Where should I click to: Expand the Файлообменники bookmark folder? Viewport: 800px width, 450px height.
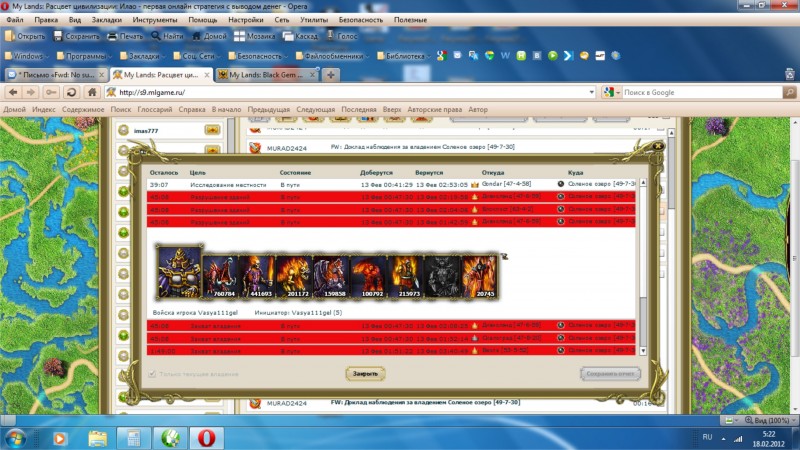(332, 56)
